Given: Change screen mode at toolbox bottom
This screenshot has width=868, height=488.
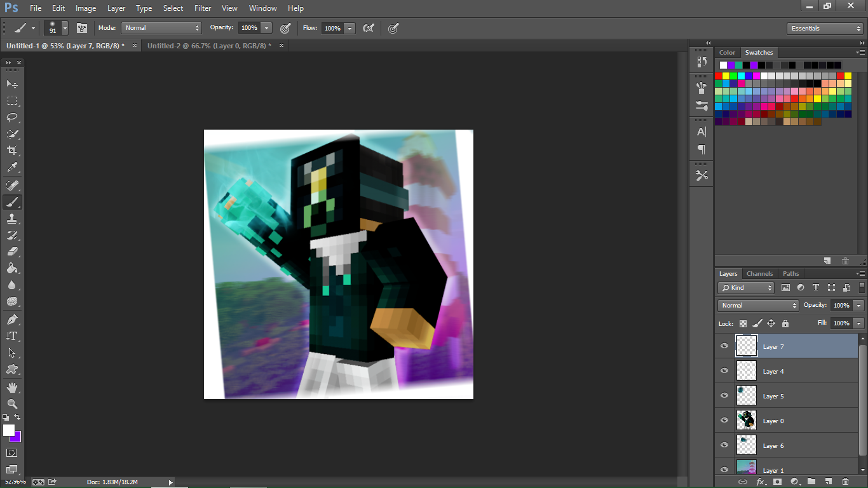Looking at the screenshot, I should coord(12,470).
